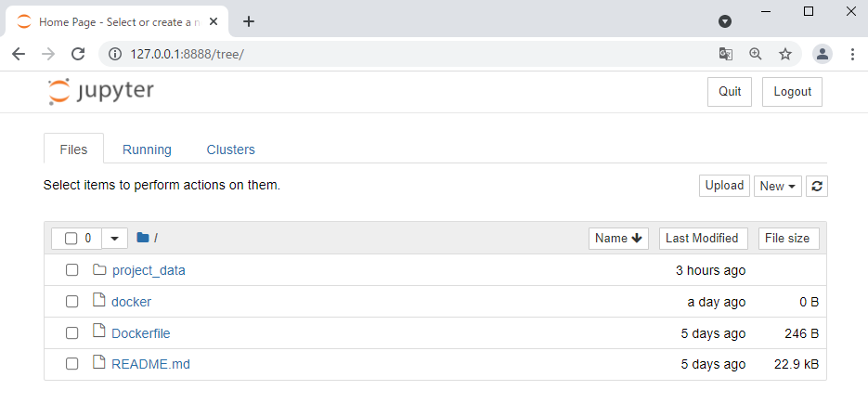Check the project_data row checkbox
Screen dimensions: 868x403
[72, 270]
